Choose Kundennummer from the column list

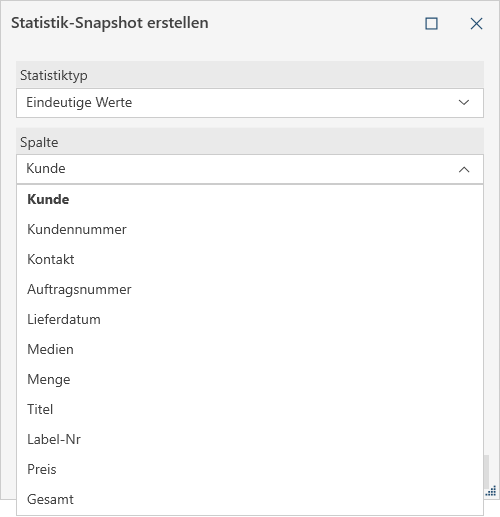pyautogui.click(x=250, y=229)
